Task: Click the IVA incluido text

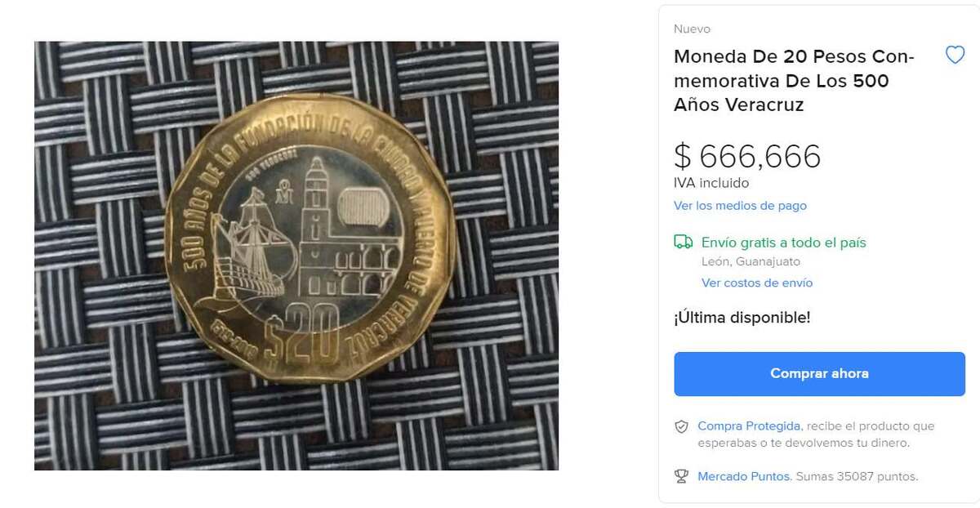Action: pos(711,183)
